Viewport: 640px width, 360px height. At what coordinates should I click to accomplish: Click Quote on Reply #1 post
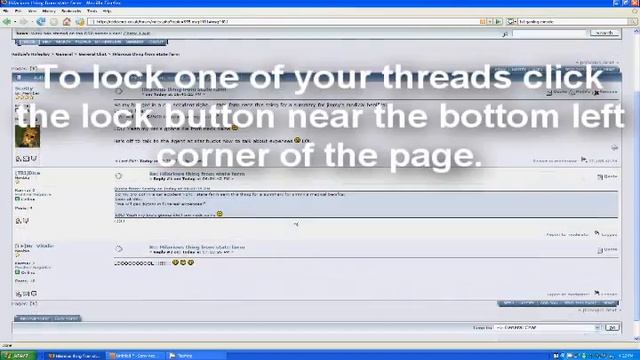(607, 176)
